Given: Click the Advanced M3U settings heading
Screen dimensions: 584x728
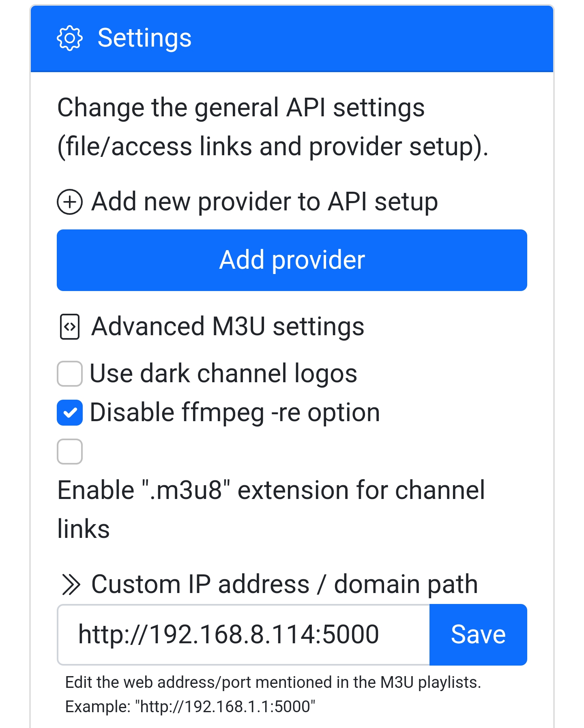Looking at the screenshot, I should coord(228,327).
